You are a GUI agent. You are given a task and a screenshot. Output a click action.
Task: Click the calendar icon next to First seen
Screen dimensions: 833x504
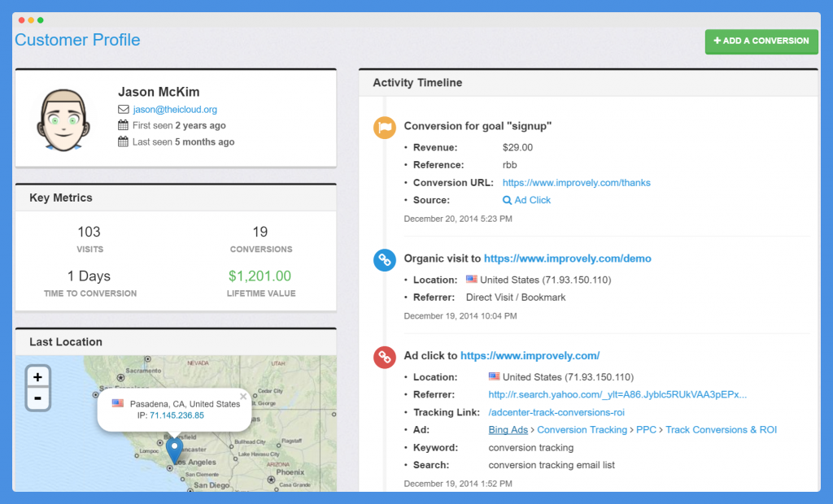124,125
